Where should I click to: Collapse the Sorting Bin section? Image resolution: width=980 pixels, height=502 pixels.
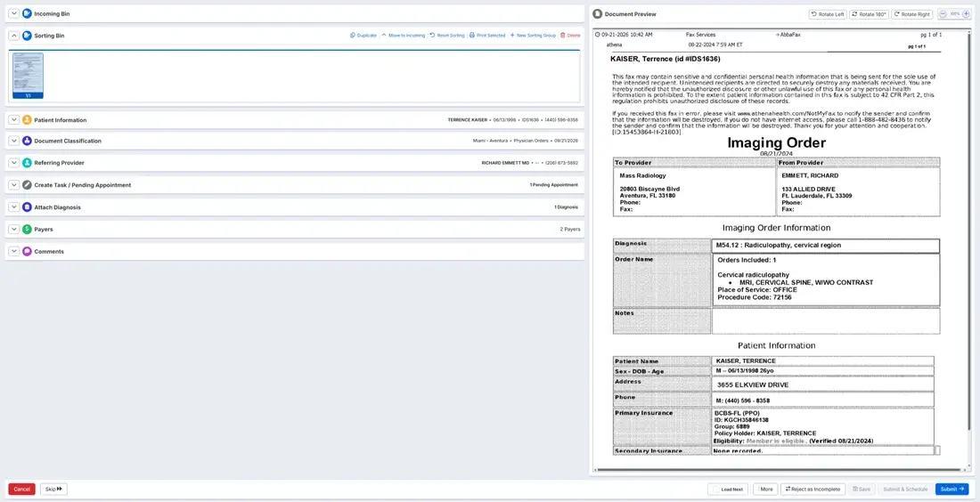coord(14,36)
